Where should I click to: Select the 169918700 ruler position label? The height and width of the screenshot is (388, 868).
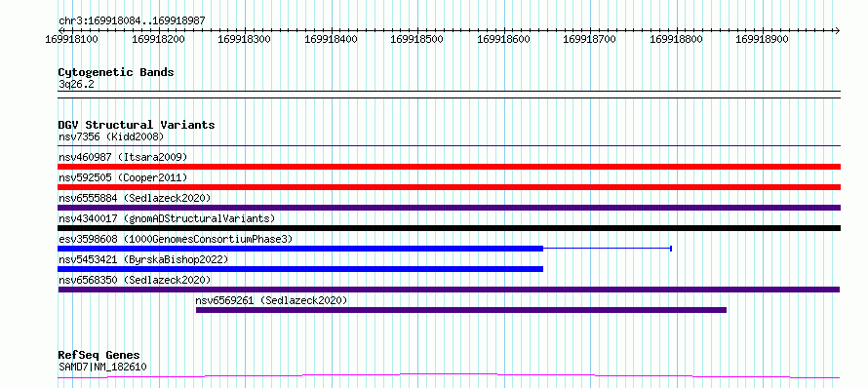589,39
